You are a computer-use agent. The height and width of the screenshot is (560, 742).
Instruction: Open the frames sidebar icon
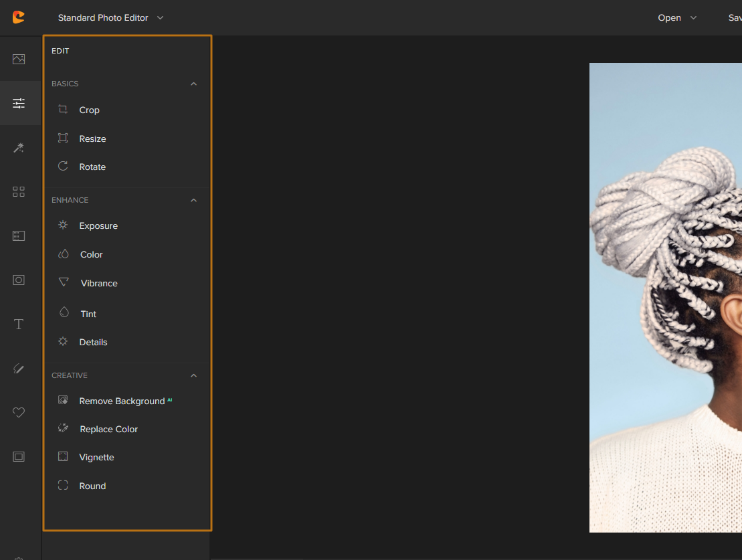coord(19,457)
